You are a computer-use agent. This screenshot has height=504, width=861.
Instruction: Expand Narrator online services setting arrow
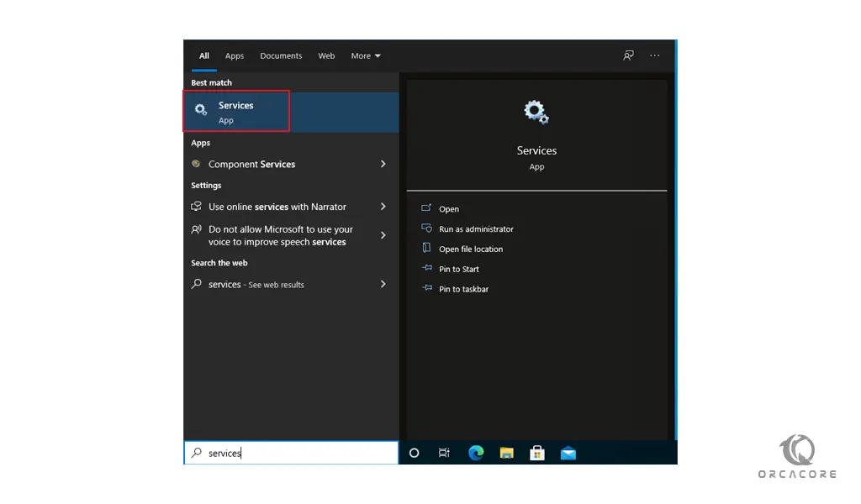click(x=383, y=207)
